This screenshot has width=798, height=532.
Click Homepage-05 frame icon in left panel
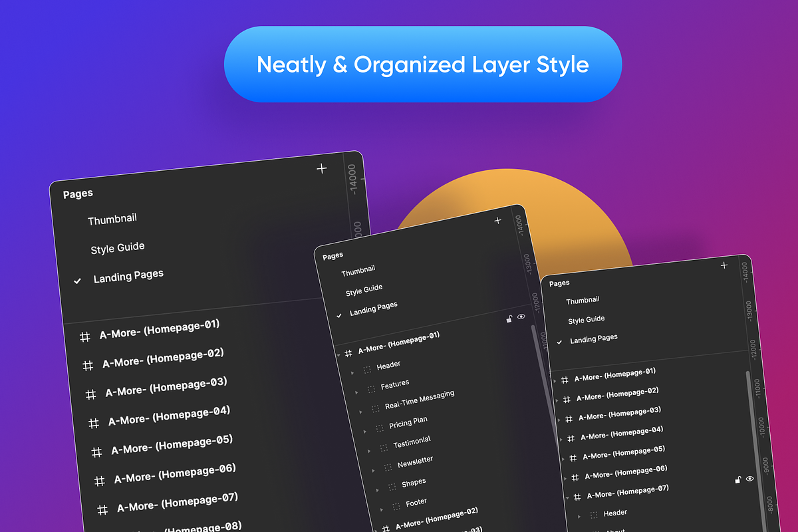click(x=96, y=452)
